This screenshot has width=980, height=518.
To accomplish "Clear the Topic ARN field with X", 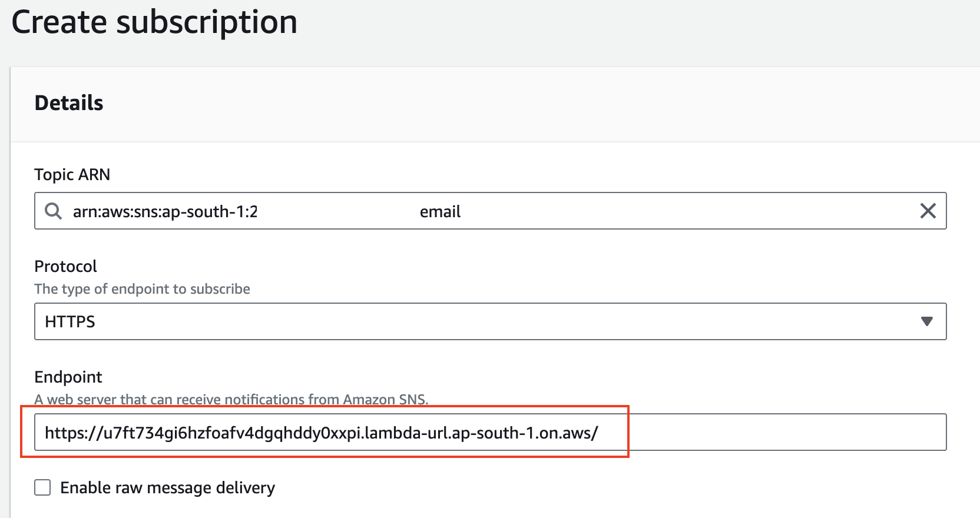I will coord(928,211).
